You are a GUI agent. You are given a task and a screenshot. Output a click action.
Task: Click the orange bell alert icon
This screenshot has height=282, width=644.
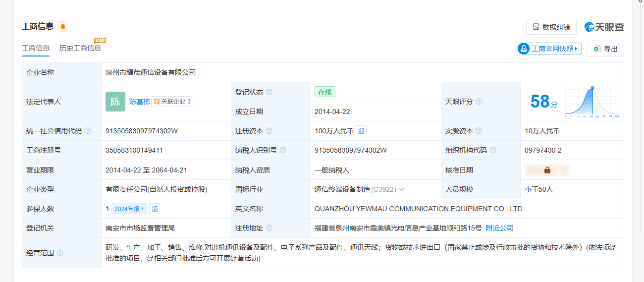(63, 27)
